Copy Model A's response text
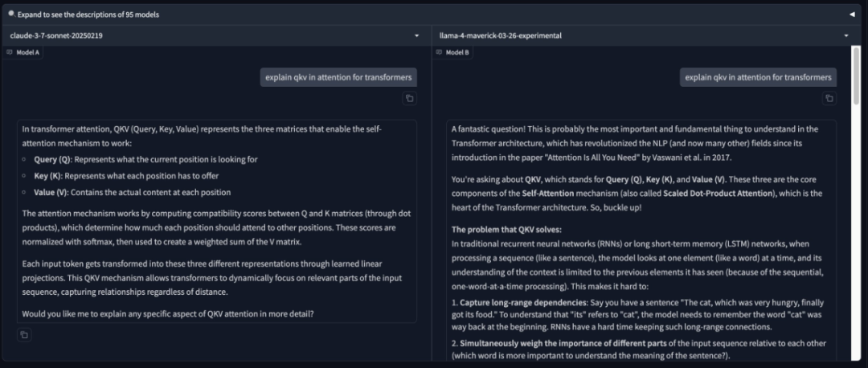The image size is (868, 368). click(x=24, y=334)
